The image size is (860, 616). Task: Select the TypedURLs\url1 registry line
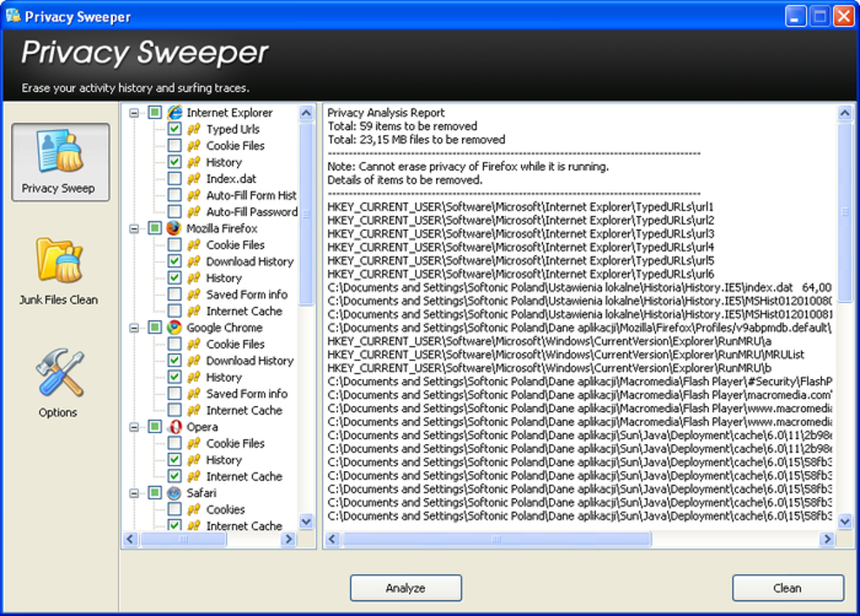[x=520, y=206]
